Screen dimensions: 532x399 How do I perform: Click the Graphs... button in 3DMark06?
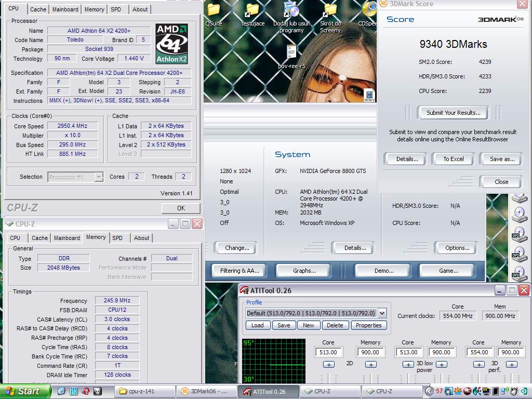click(x=304, y=270)
